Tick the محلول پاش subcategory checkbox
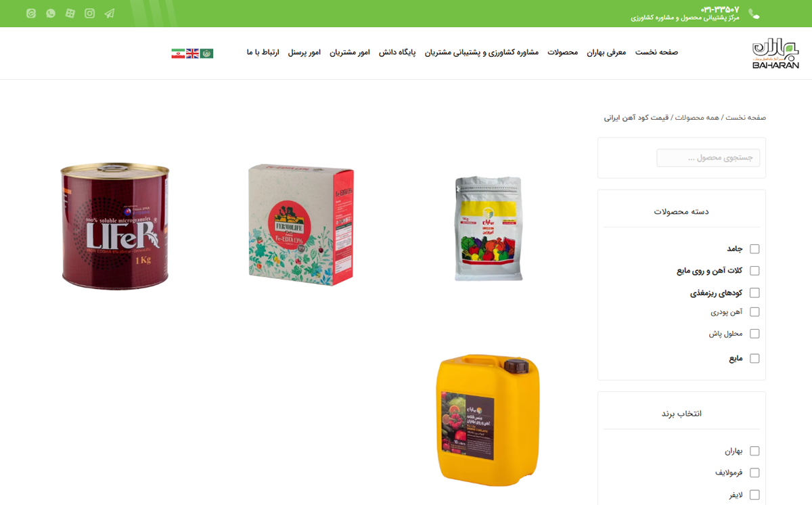 tap(754, 334)
